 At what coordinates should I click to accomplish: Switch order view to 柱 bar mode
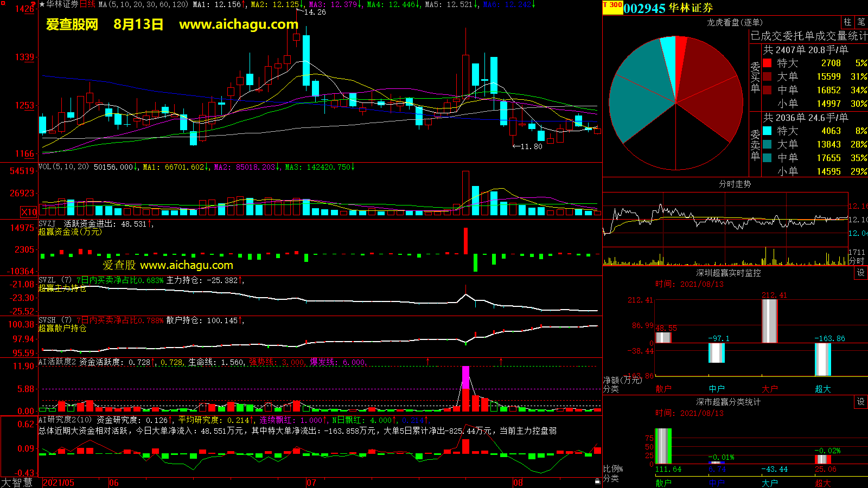pos(847,22)
